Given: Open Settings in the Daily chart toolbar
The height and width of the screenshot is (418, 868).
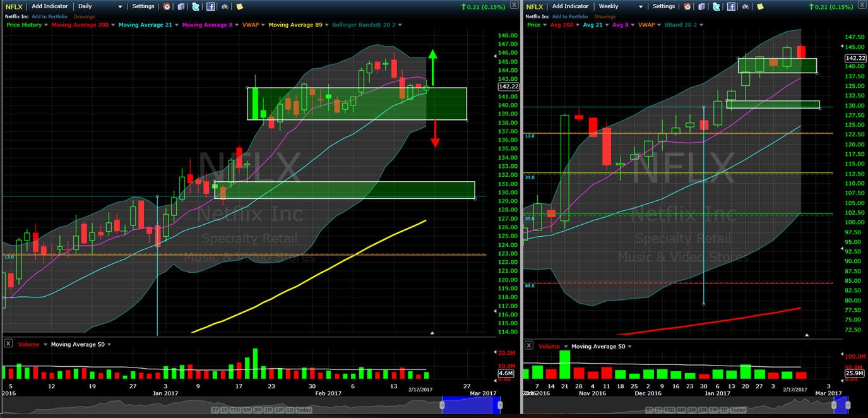Looking at the screenshot, I should coord(143,6).
